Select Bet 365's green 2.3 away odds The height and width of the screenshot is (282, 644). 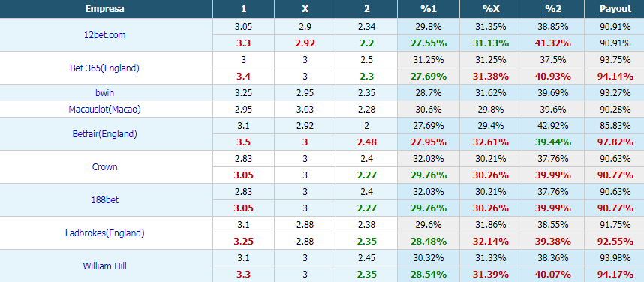[x=367, y=76]
